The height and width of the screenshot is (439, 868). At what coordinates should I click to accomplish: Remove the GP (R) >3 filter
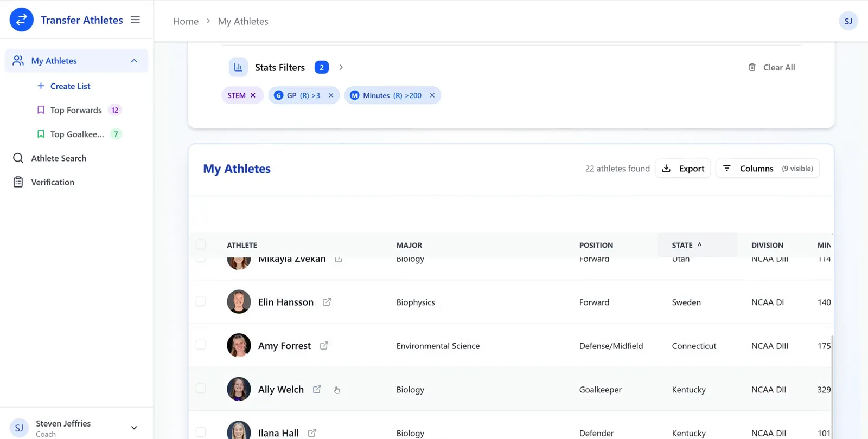[331, 95]
